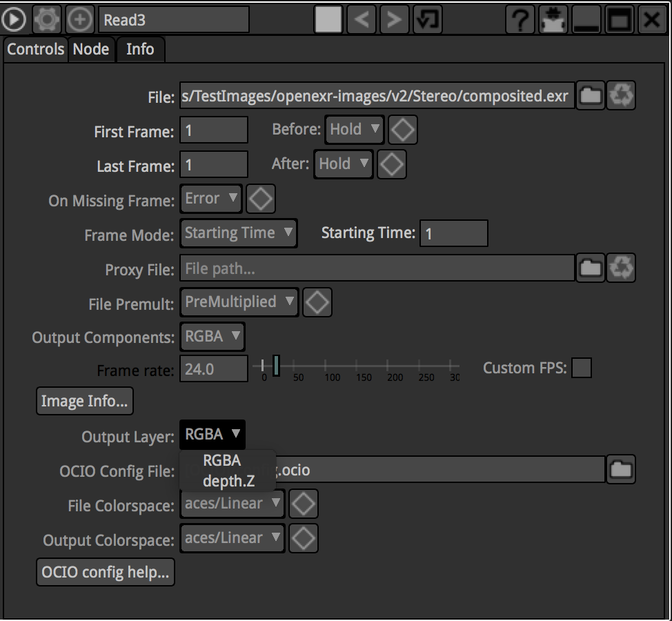Image resolution: width=672 pixels, height=621 pixels.
Task: Select depth.Z from Output Layer list
Action: 228,481
